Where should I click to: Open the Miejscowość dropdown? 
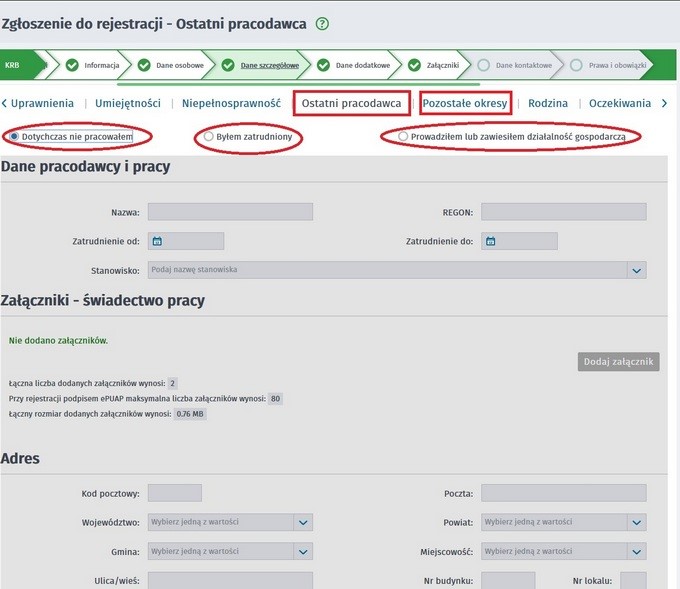pos(636,552)
